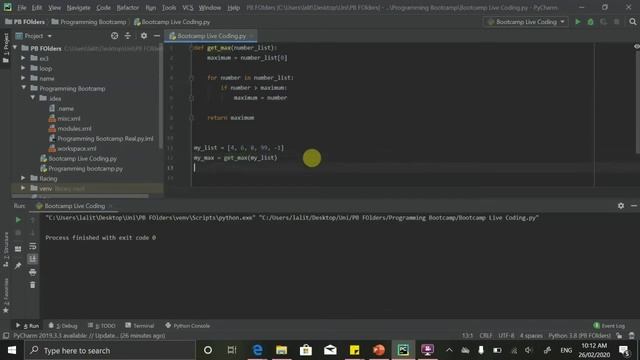Open the Terminal tool window
The image size is (640, 360).
(x=140, y=326)
